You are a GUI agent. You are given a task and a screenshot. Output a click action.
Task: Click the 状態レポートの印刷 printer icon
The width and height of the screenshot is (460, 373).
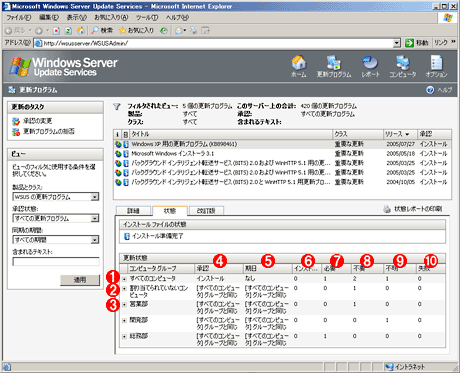387,209
